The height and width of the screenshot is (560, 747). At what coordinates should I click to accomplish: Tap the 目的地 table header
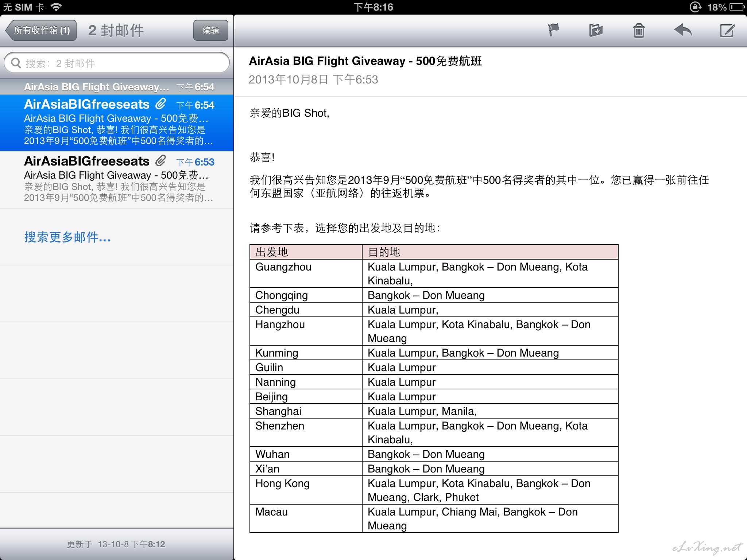(490, 252)
